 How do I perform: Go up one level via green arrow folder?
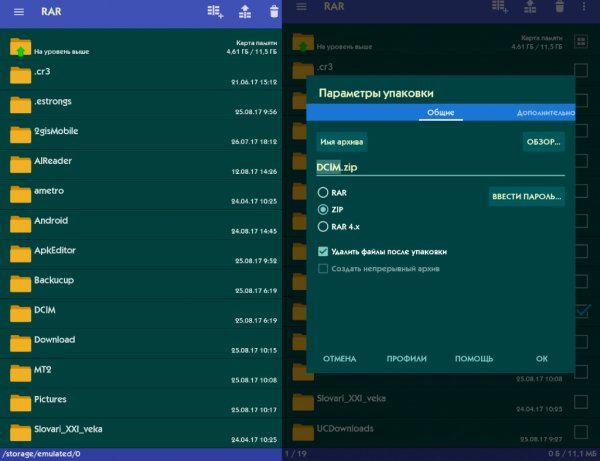click(x=20, y=47)
